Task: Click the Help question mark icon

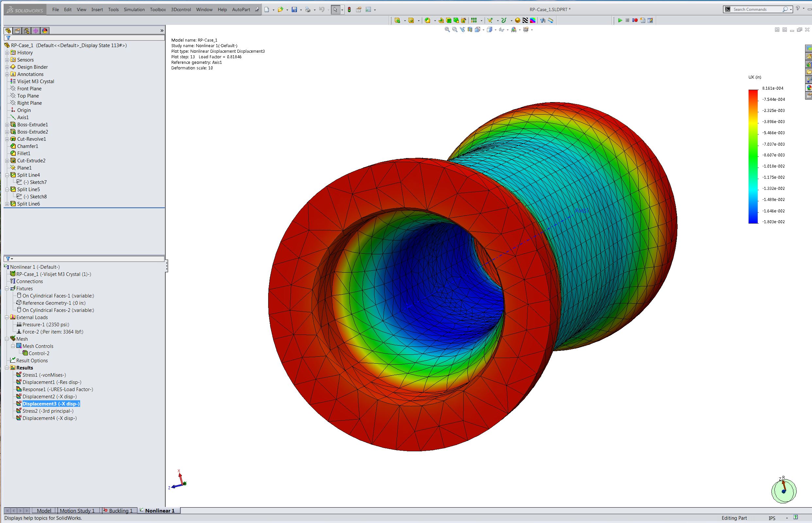Action: pos(798,9)
